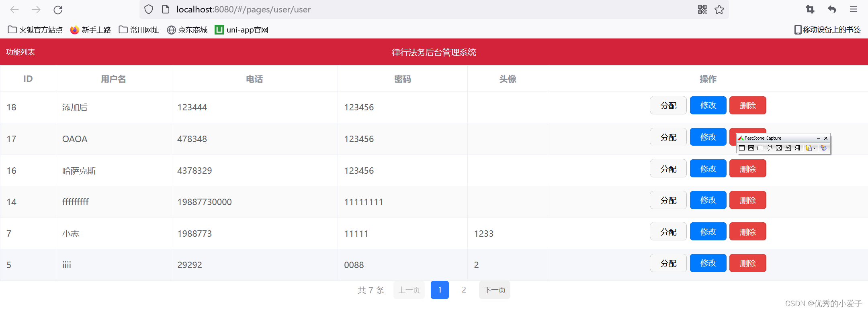This screenshot has height=311, width=868.
Task: Click 修改 for user 哈萨克斯
Action: pyautogui.click(x=708, y=169)
